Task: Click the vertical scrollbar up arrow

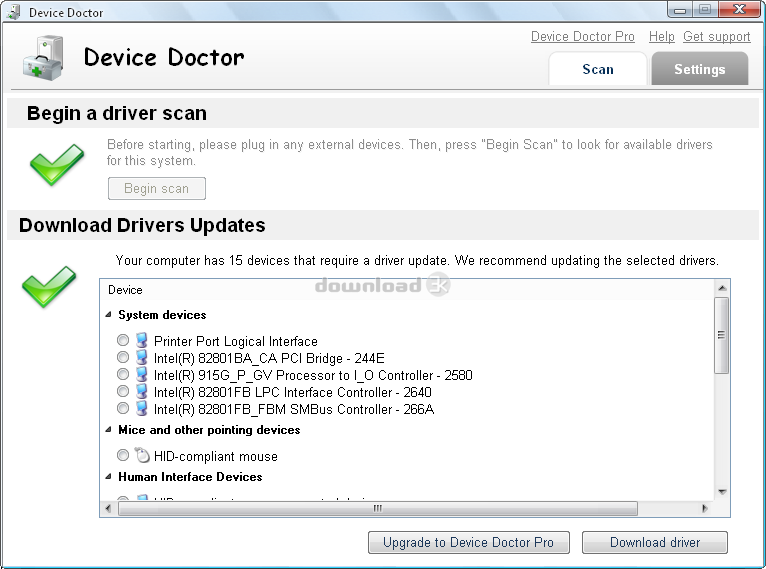Action: click(722, 288)
